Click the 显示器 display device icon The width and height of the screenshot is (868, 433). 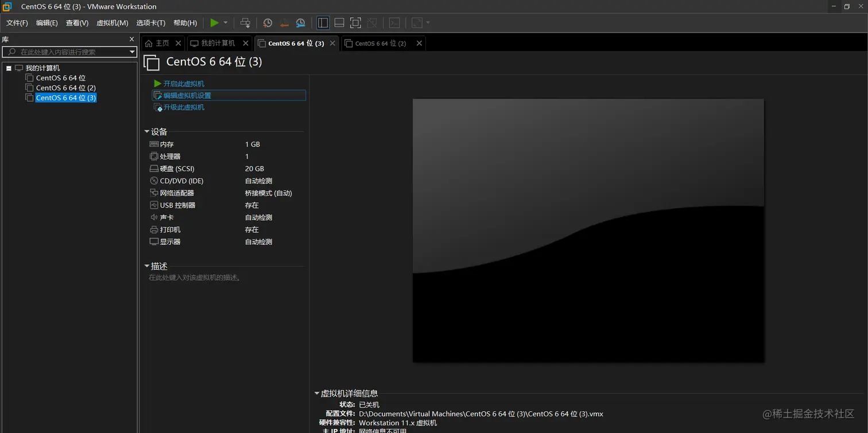pos(154,241)
